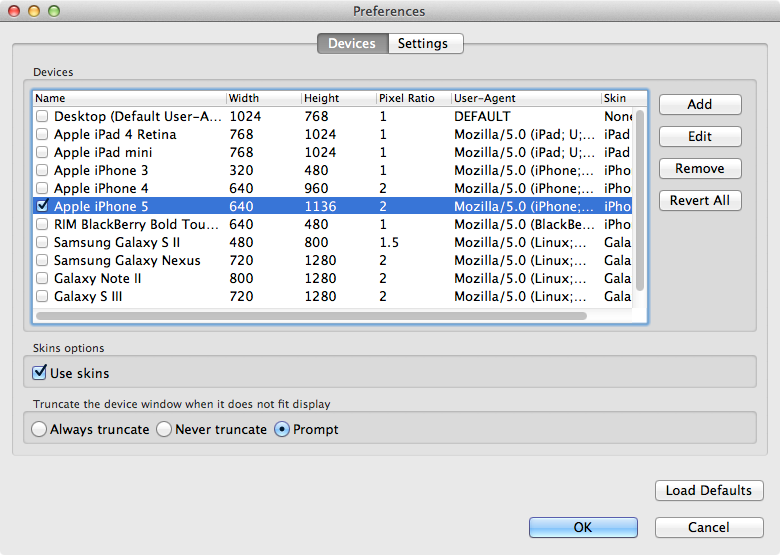Tick the Galaxy S III checkbox

tap(42, 296)
